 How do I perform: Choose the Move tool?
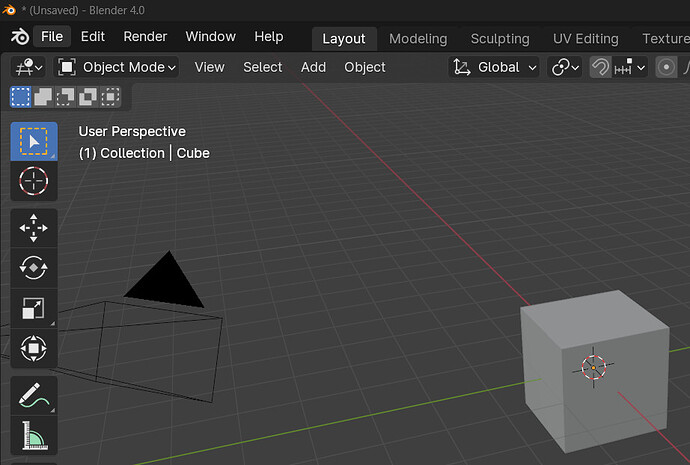(34, 228)
